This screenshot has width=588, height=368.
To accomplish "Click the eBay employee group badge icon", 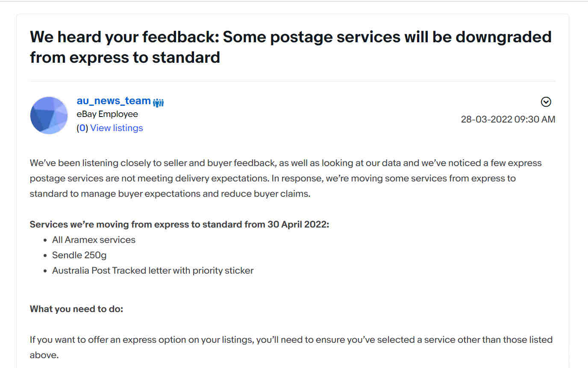I will 158,102.
